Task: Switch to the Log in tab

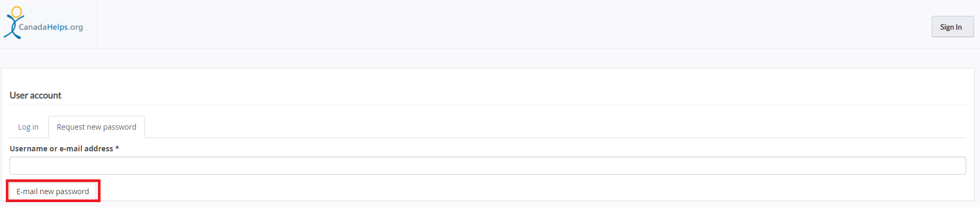Action: (x=28, y=127)
